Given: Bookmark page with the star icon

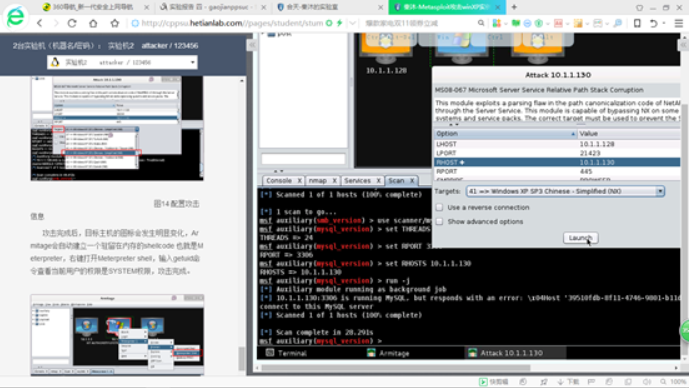Looking at the screenshot, I should pyautogui.click(x=114, y=23).
